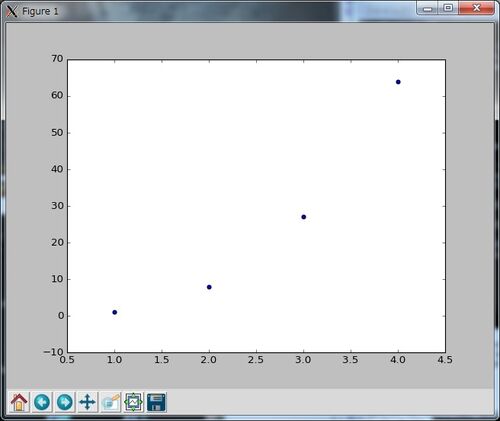
Task: Go forward to next view arrow
Action: (x=65, y=402)
